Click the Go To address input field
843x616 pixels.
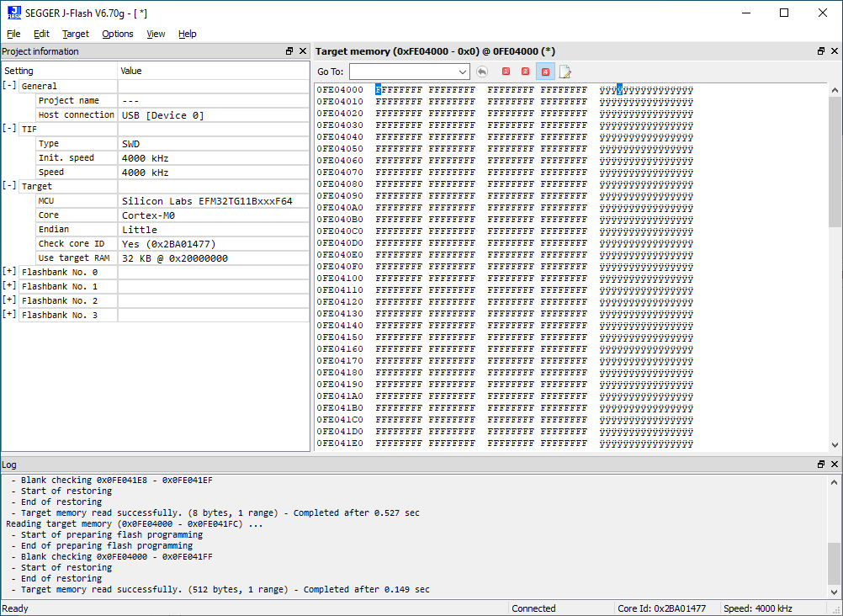(403, 72)
